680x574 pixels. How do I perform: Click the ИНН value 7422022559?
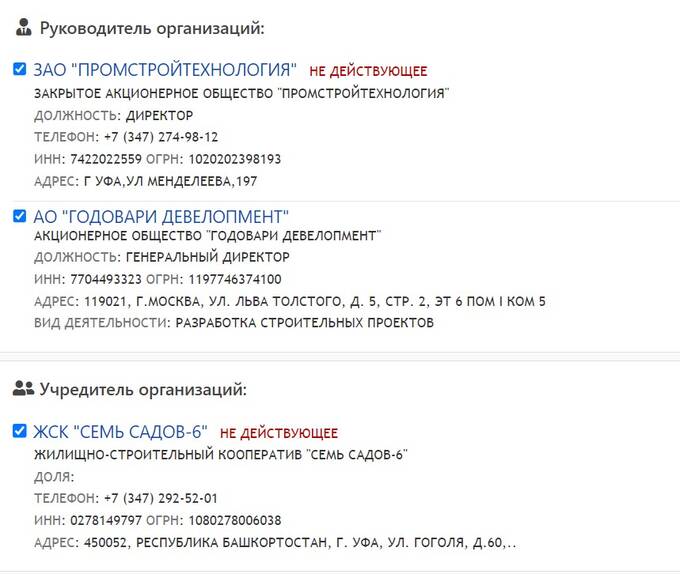(100, 159)
